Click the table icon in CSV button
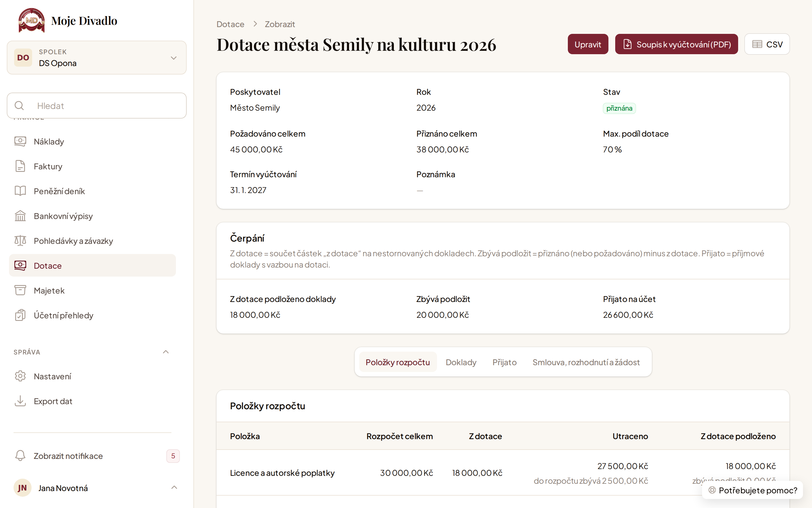This screenshot has height=508, width=812. pos(757,44)
